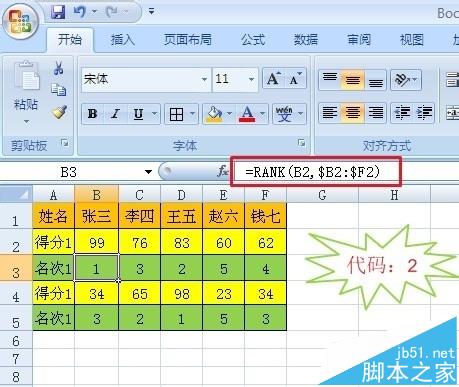Image resolution: width=459 pixels, height=387 pixels.
Task: Decrease the cell indent
Action: point(402,113)
